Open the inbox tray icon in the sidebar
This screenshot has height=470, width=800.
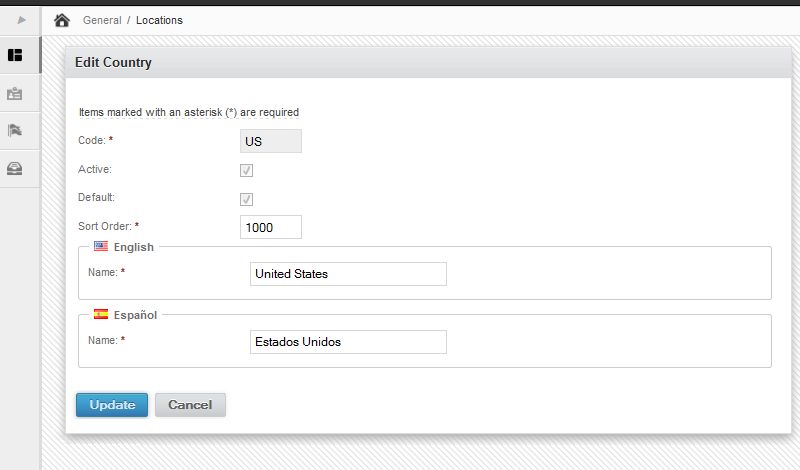(x=14, y=168)
